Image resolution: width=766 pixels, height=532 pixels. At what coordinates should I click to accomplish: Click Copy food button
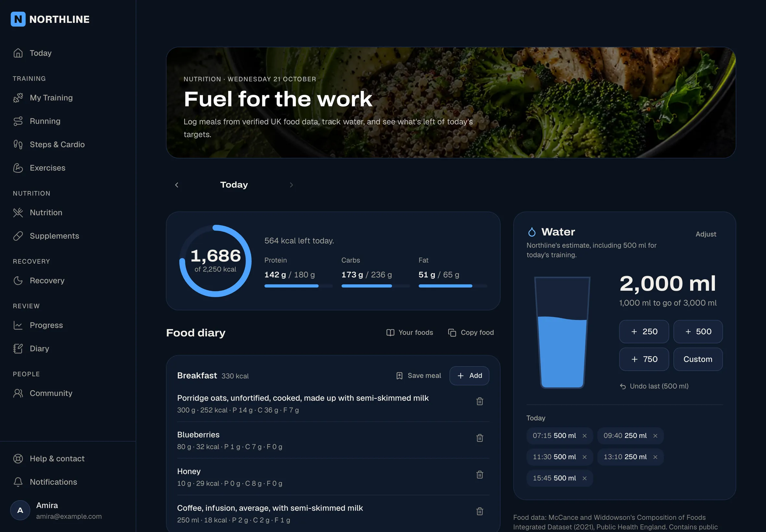click(471, 332)
